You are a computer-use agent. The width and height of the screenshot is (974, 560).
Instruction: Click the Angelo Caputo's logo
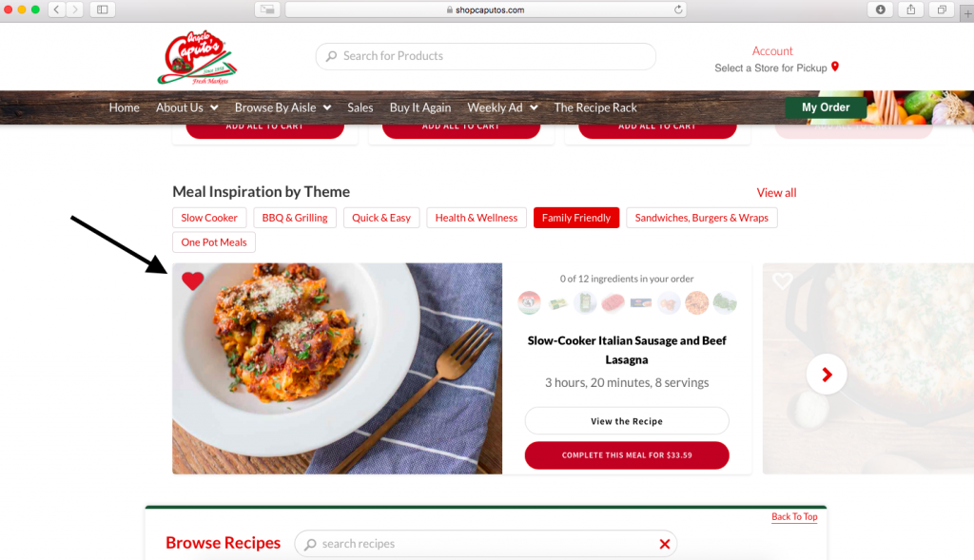pyautogui.click(x=197, y=57)
